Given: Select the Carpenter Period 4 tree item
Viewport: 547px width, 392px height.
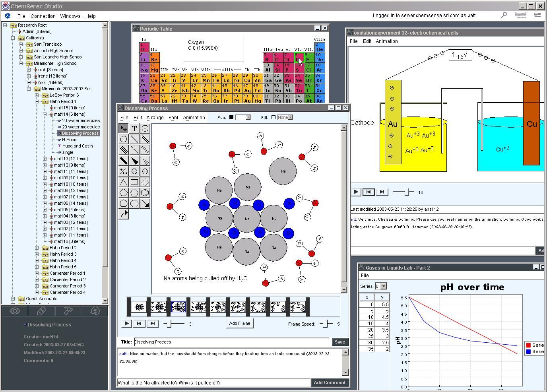Looking at the screenshot, I should coord(68,292).
